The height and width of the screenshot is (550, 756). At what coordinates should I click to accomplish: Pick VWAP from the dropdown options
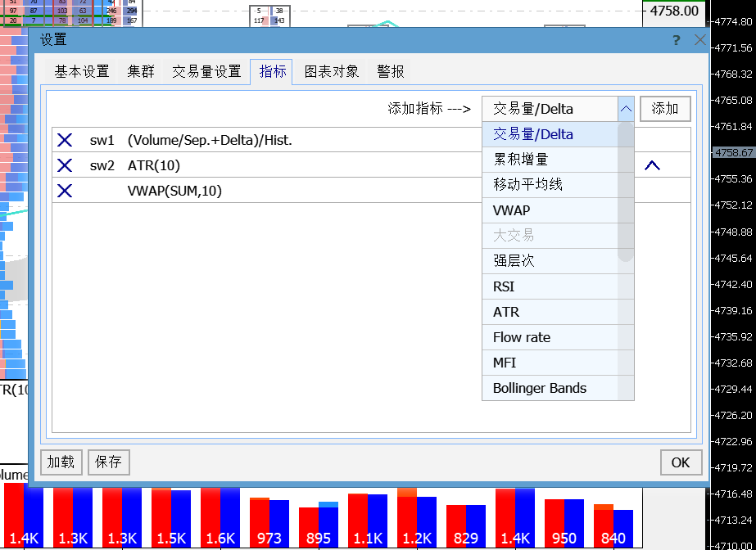(511, 210)
